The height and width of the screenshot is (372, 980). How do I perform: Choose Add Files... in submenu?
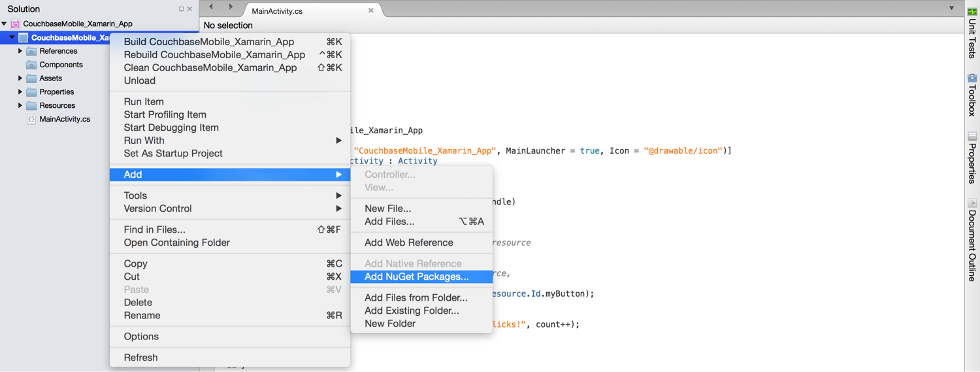point(421,222)
